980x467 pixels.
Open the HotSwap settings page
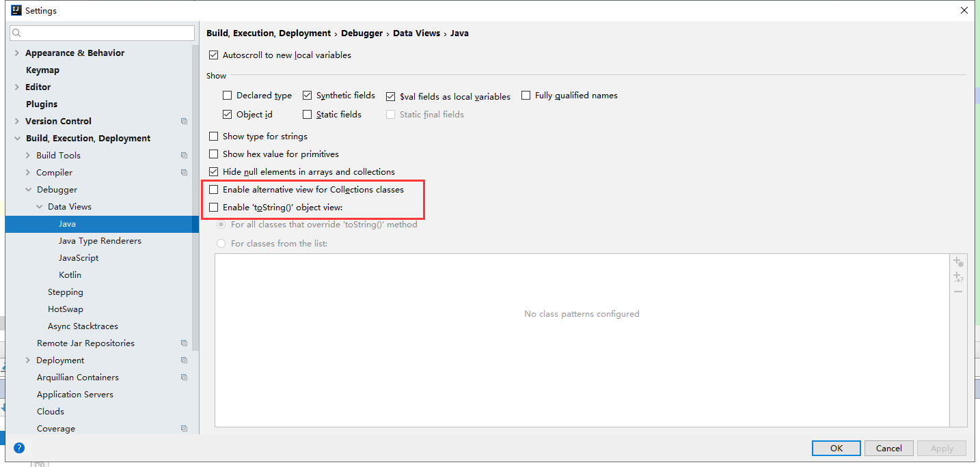click(66, 309)
